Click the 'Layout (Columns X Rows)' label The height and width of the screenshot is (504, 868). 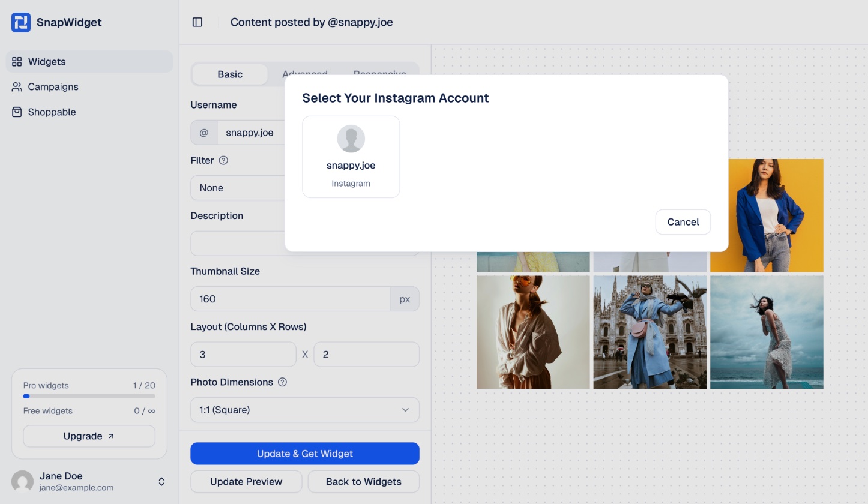249,327
